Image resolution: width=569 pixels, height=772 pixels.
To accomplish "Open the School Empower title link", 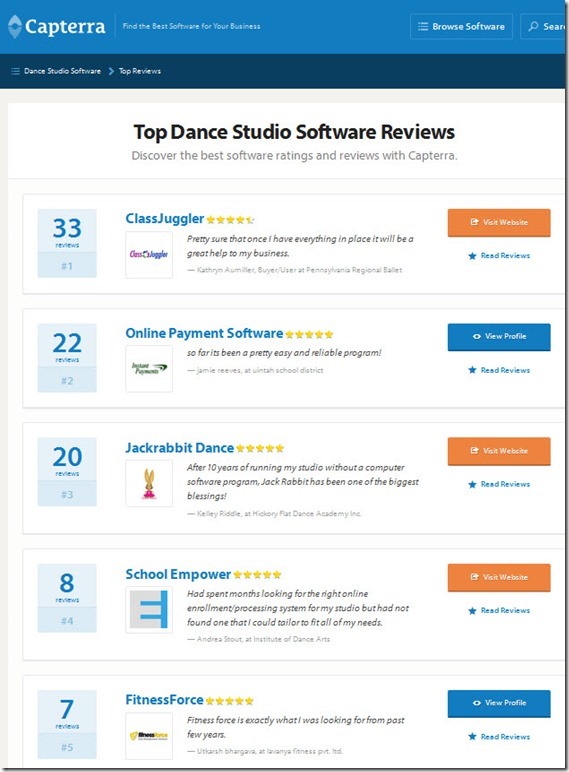I will [x=178, y=574].
